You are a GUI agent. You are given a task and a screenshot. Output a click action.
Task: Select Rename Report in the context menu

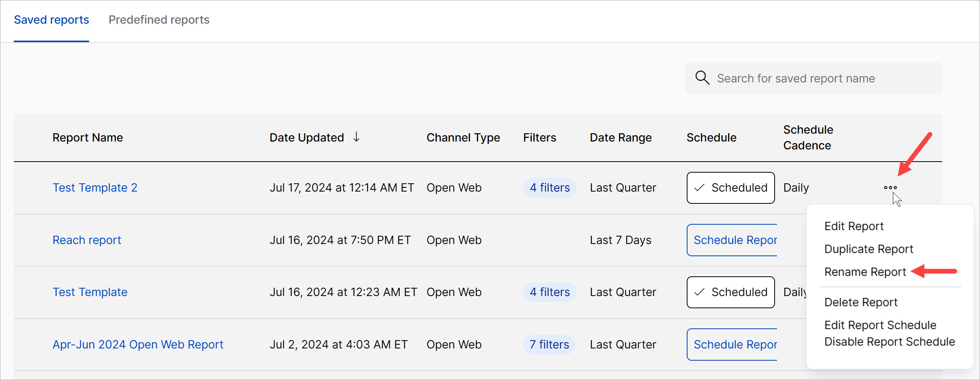click(x=865, y=272)
